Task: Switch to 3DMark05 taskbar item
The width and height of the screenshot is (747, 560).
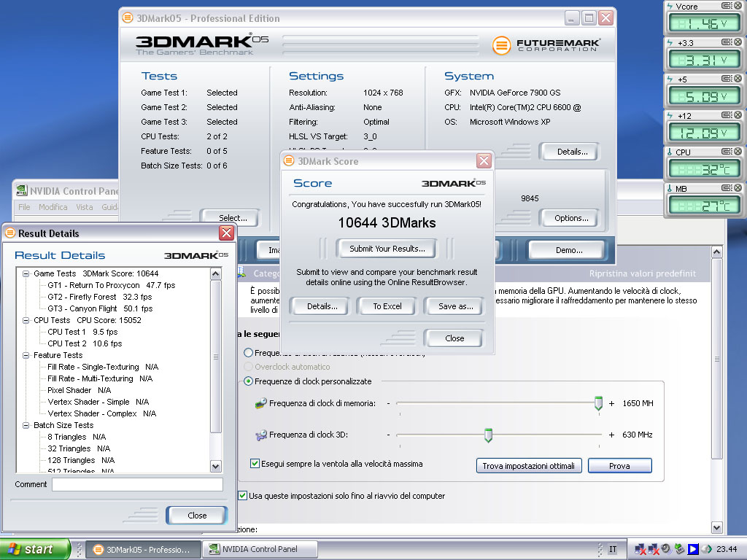Action: [x=144, y=550]
